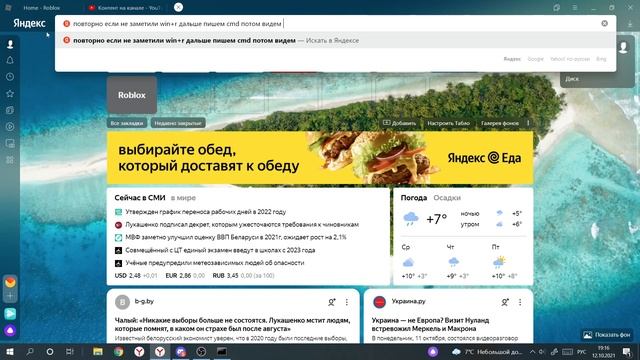This screenshot has height=360, width=640.
Task: Open the browser menu hamburger icon
Action: [574, 7]
